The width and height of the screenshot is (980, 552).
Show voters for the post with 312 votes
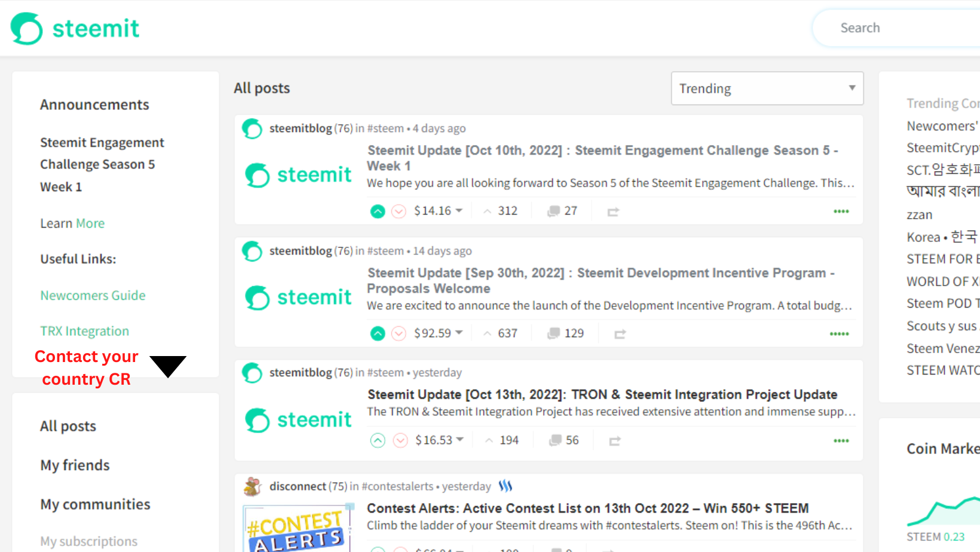pos(501,211)
